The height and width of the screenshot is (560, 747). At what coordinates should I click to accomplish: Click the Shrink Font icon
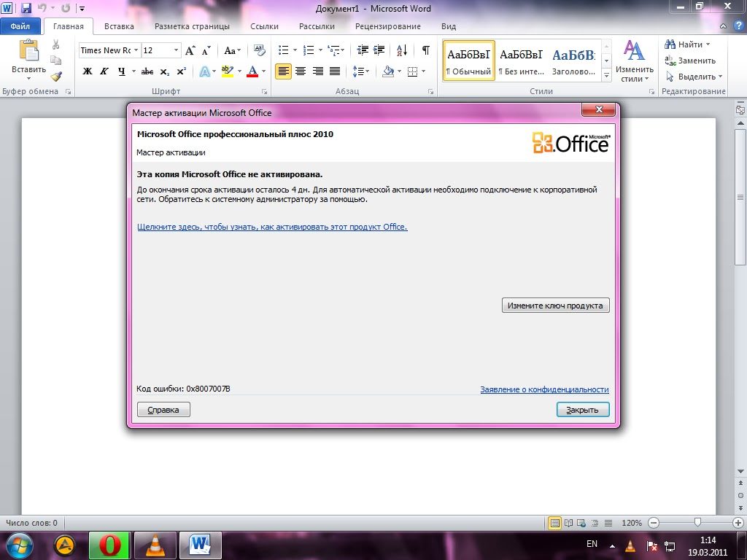click(206, 51)
